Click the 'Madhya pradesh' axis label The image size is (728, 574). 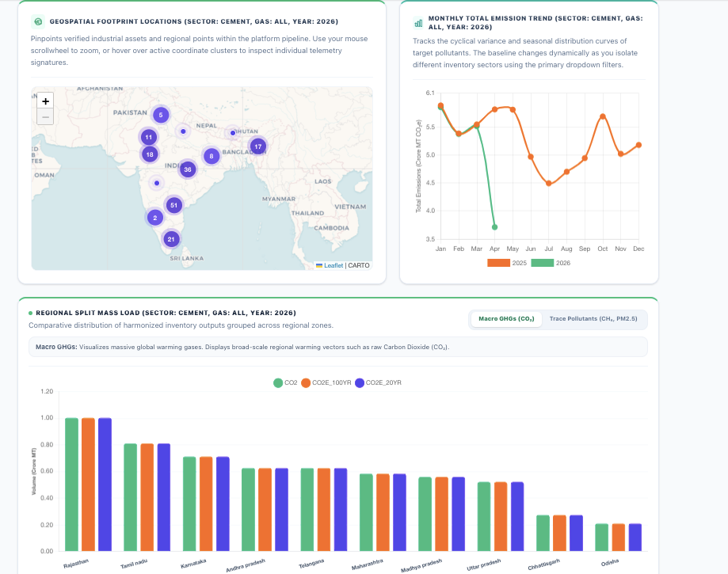pyautogui.click(x=421, y=565)
